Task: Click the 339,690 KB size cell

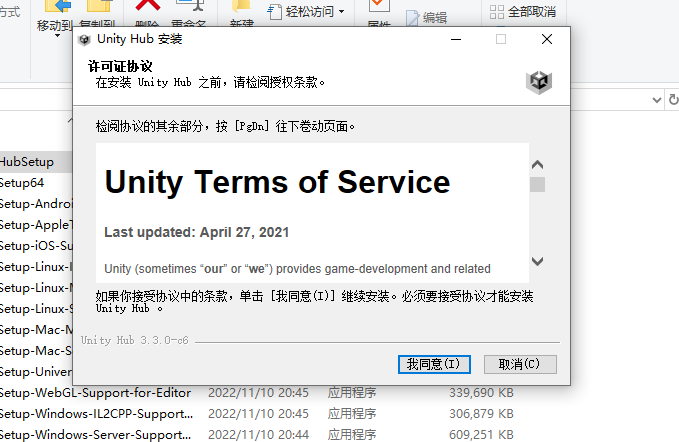Action: click(481, 393)
